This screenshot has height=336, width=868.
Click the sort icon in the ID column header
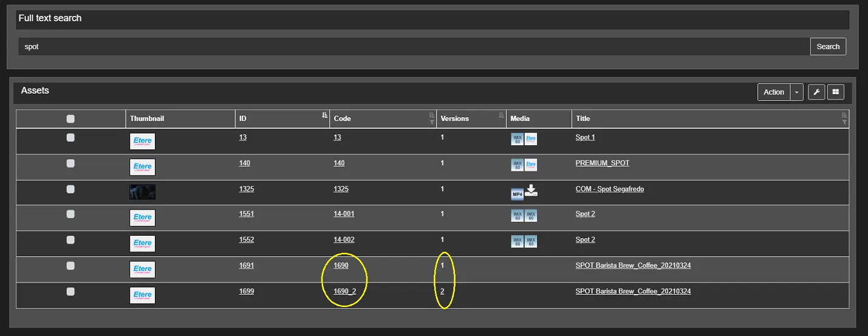pyautogui.click(x=324, y=115)
